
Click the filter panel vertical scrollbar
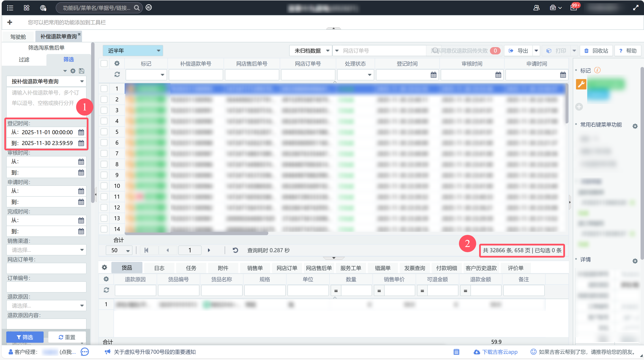(x=93, y=123)
